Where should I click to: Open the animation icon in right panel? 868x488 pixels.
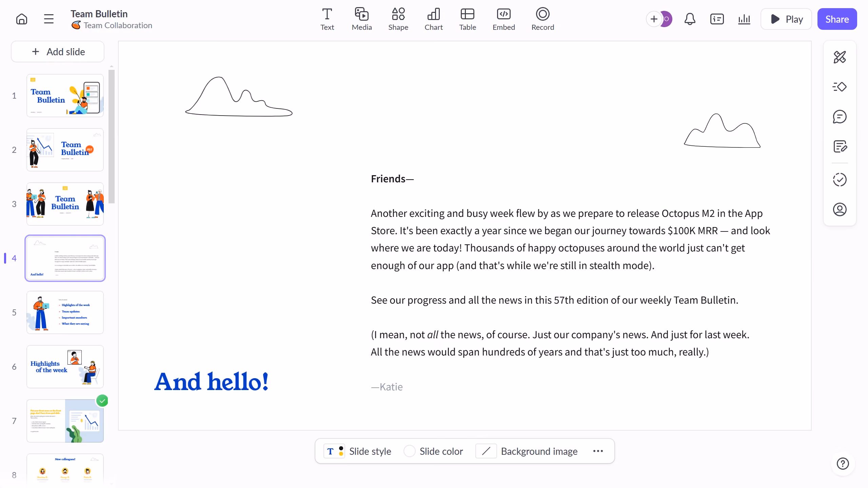(840, 87)
